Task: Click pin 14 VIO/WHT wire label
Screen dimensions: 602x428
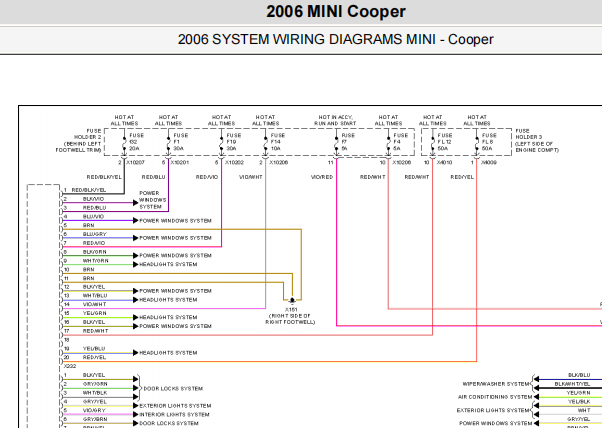Action: (94, 304)
